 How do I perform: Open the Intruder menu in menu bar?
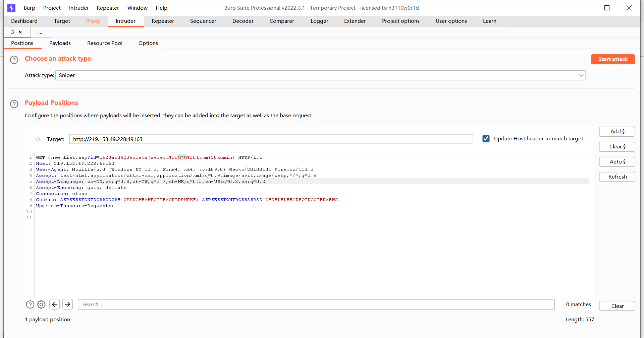(x=79, y=8)
